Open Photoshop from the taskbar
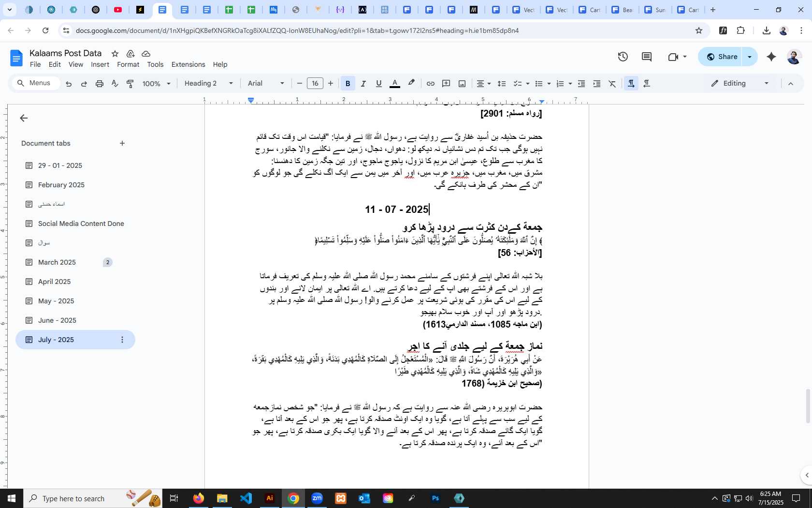The image size is (812, 508). [x=435, y=498]
